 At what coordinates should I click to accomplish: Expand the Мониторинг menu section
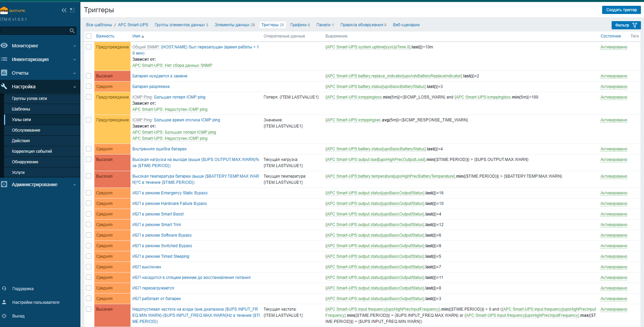(74, 46)
